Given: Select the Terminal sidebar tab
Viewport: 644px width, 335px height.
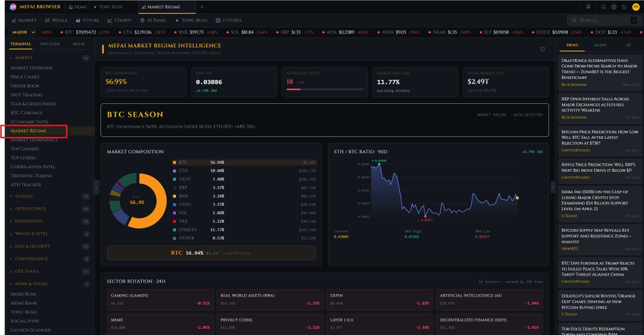Looking at the screenshot, I should click(x=20, y=44).
